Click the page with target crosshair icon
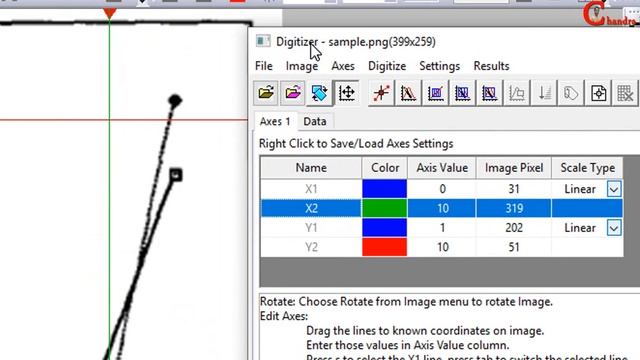Screen dimensions: 640x360 [x=598, y=93]
